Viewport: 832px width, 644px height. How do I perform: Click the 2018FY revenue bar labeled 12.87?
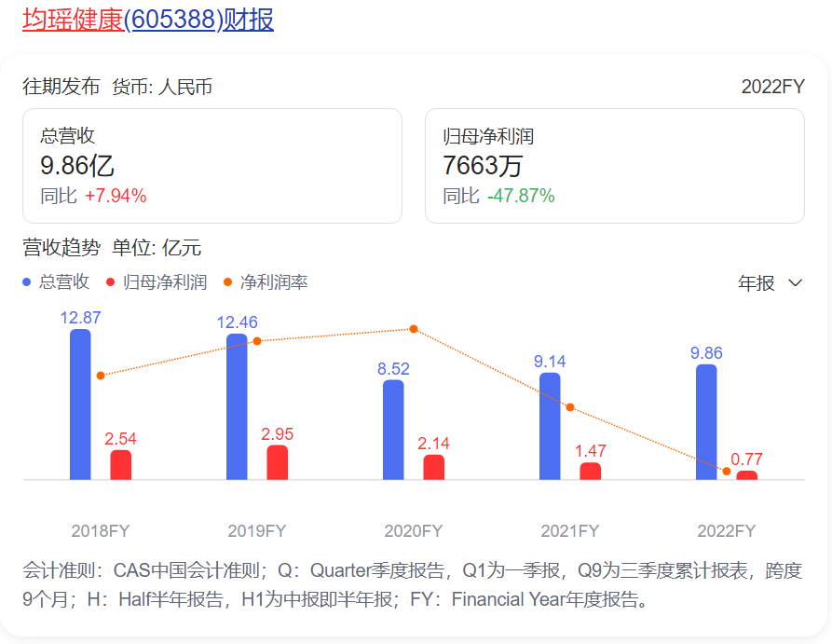[x=80, y=404]
